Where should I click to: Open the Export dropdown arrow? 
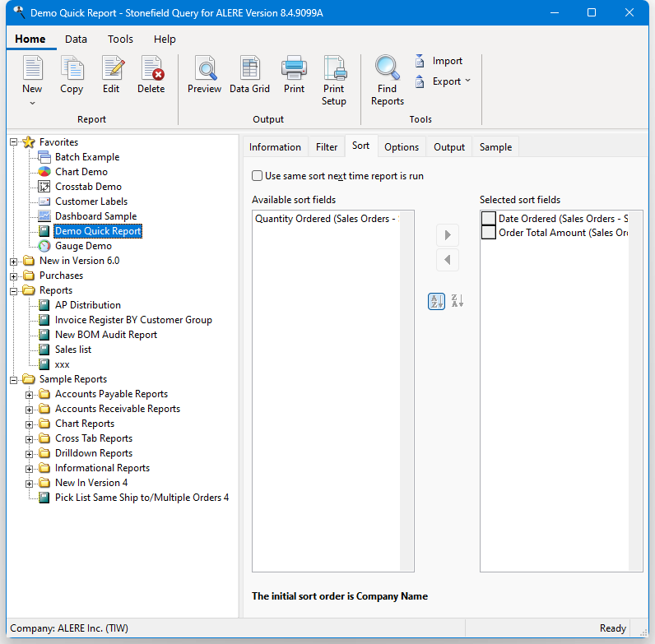coord(467,80)
